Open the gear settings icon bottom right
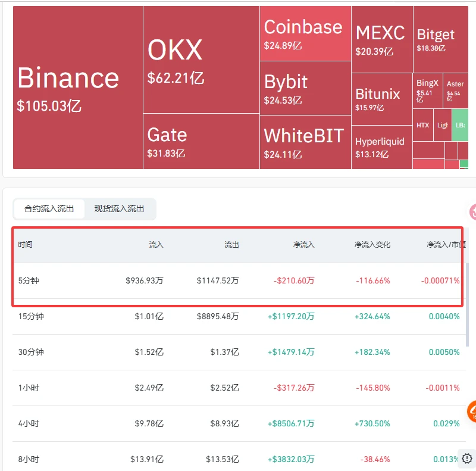 467,458
